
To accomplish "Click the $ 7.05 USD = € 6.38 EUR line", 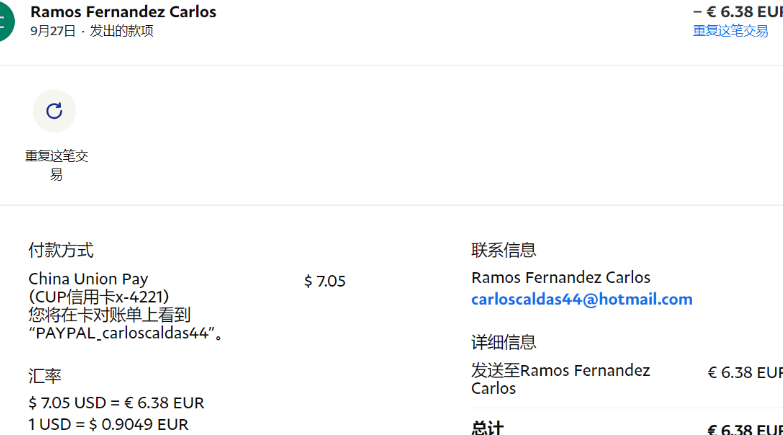I will tap(116, 403).
